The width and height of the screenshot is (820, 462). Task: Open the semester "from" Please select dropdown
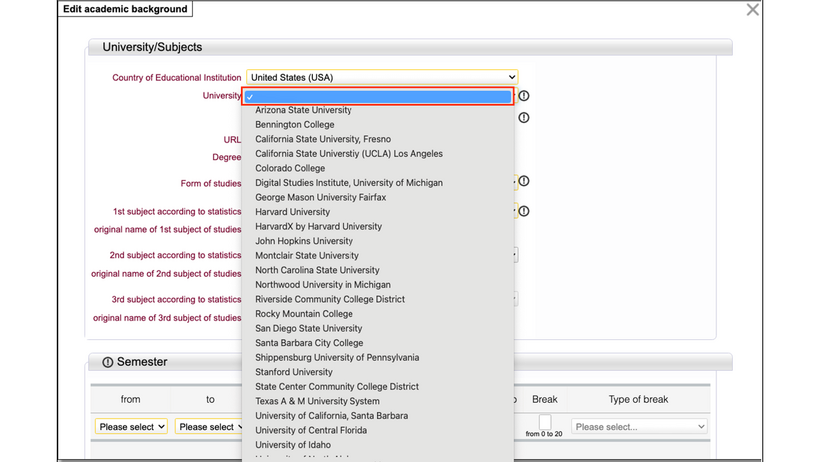(131, 427)
